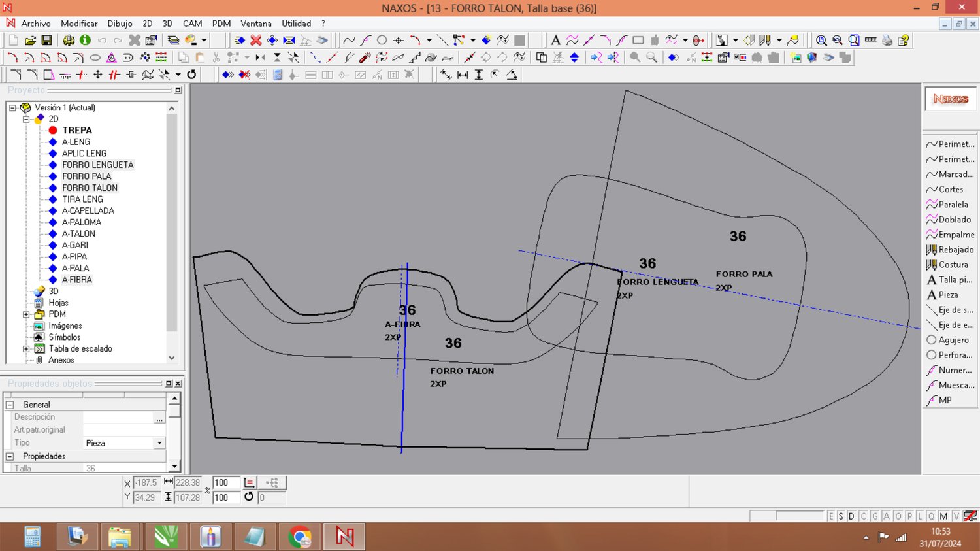This screenshot has height=551, width=980.
Task: Click the ruler measure icon
Action: coord(870,41)
